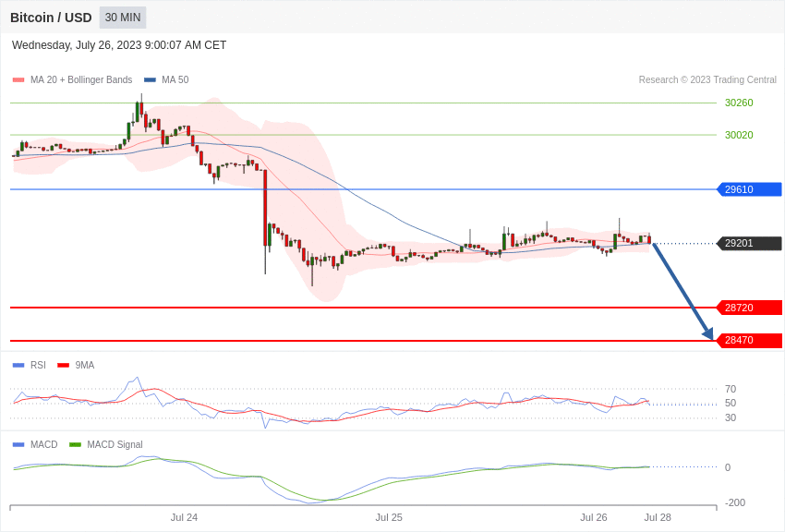Click the 30020 resistance level label
This screenshot has width=785, height=532.
(x=739, y=135)
